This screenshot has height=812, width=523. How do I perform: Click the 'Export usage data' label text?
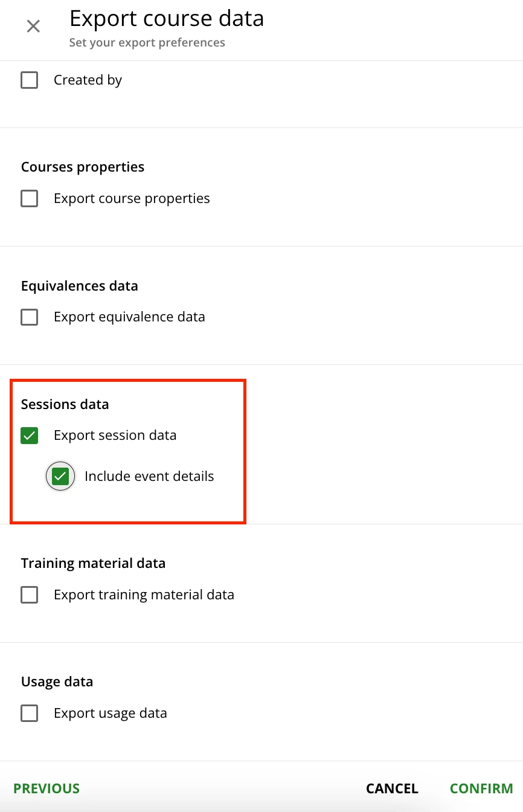coord(110,714)
